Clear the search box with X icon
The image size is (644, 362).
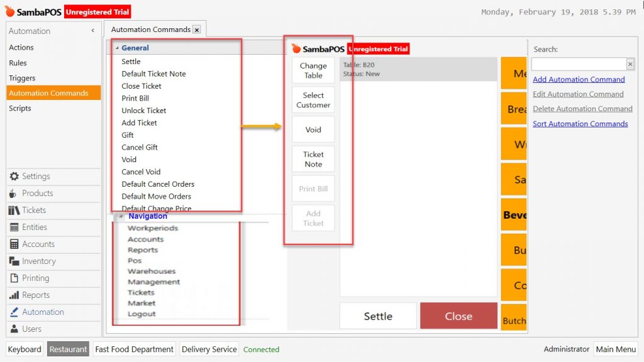[630, 64]
